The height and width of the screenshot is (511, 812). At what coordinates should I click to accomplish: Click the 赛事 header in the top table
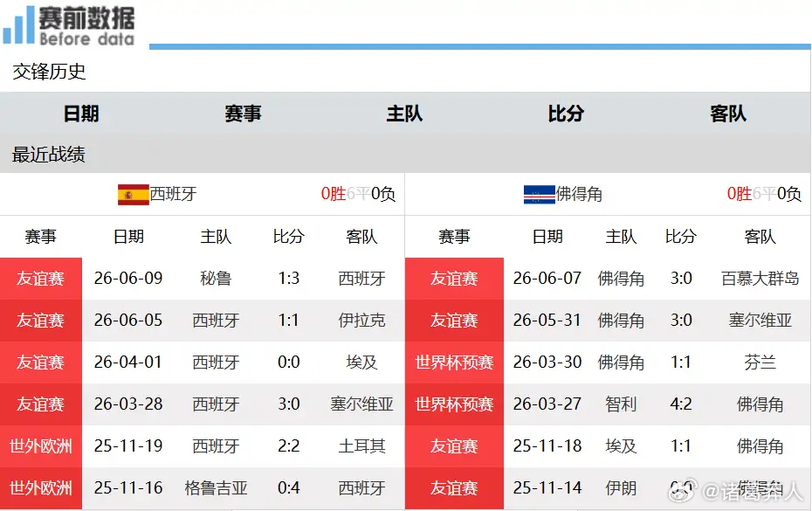coord(243,114)
